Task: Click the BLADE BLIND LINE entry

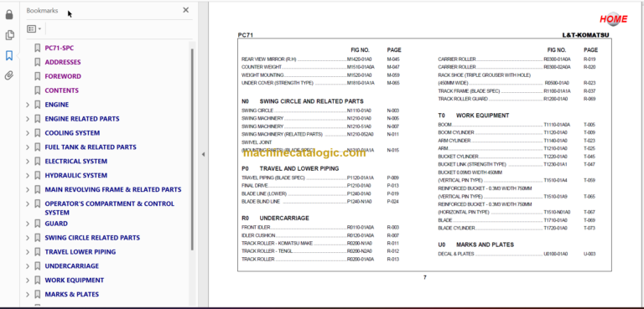Action: tap(320, 202)
